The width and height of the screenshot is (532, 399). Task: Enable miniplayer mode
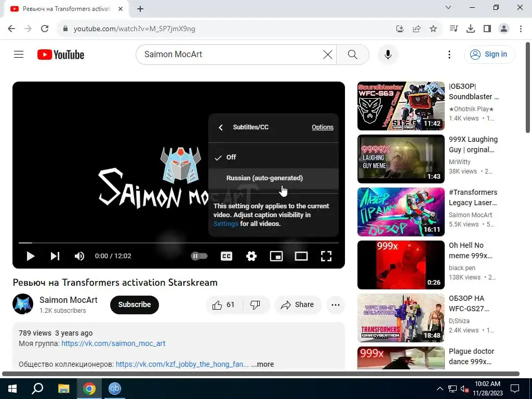pos(276,256)
